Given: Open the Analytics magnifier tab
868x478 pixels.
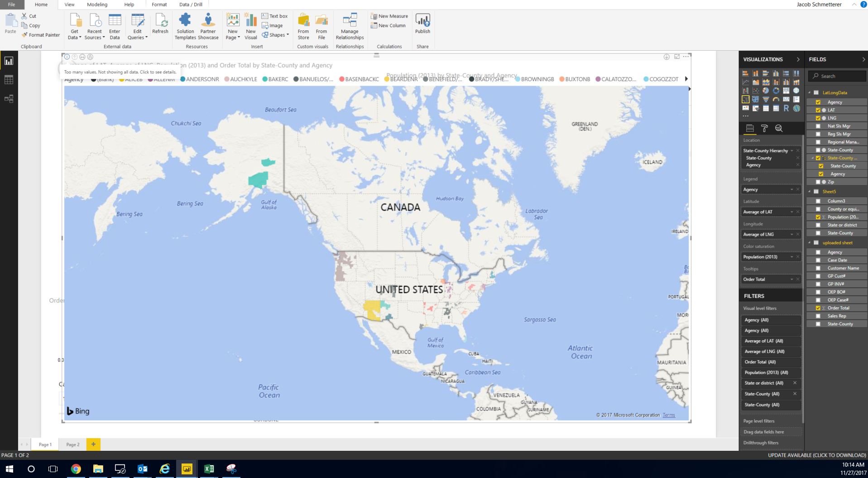Looking at the screenshot, I should (x=779, y=129).
